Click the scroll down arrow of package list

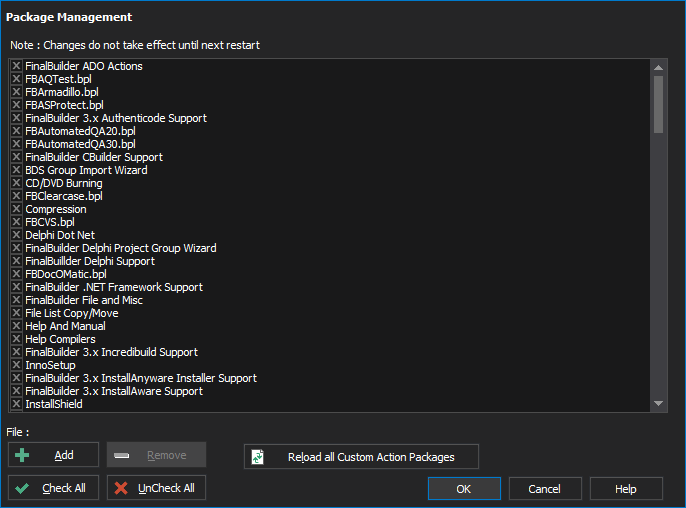coord(658,403)
